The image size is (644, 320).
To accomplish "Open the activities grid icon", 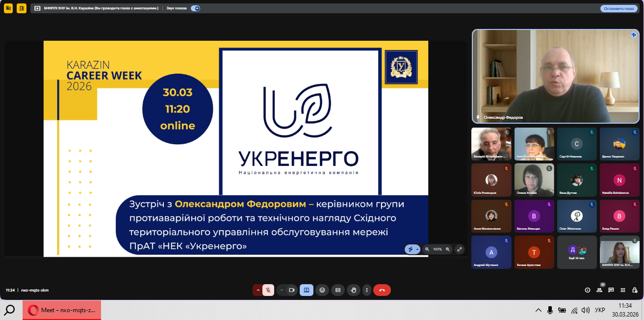I will [623, 290].
